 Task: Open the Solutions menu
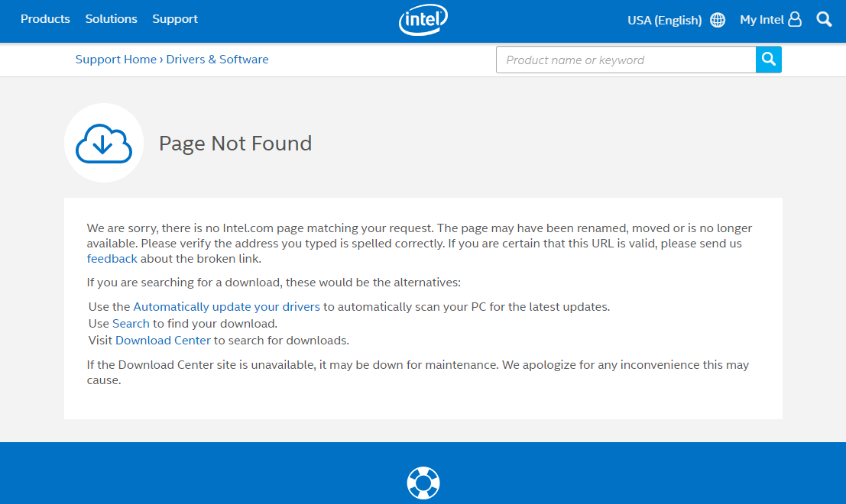tap(111, 19)
